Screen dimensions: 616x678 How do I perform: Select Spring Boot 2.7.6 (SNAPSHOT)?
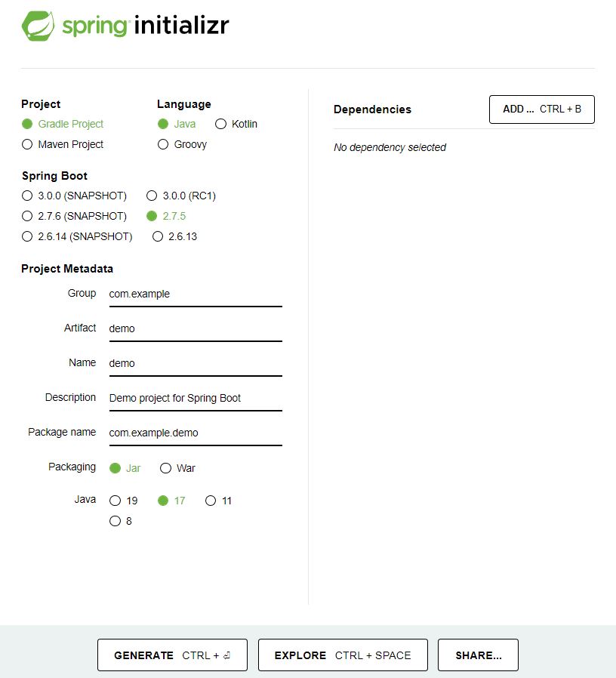[x=27, y=216]
